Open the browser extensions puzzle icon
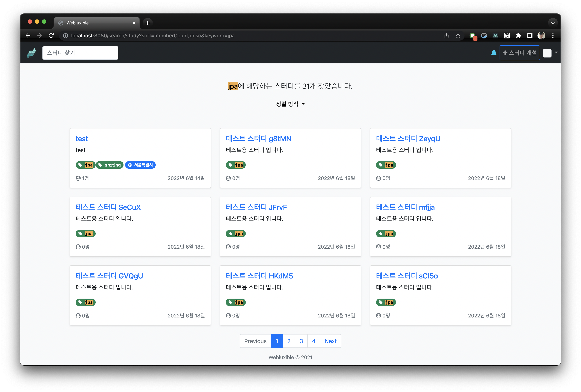Screen dimensions: 581x392 pos(518,35)
